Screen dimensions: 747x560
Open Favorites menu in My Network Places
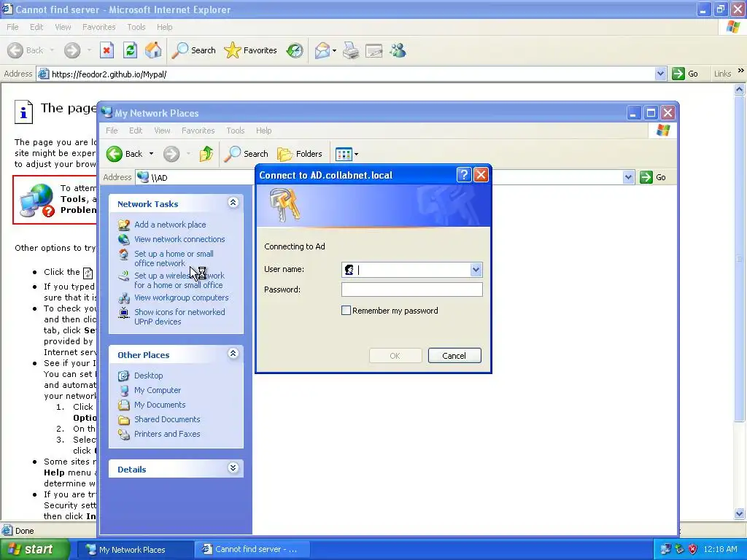[x=198, y=131]
